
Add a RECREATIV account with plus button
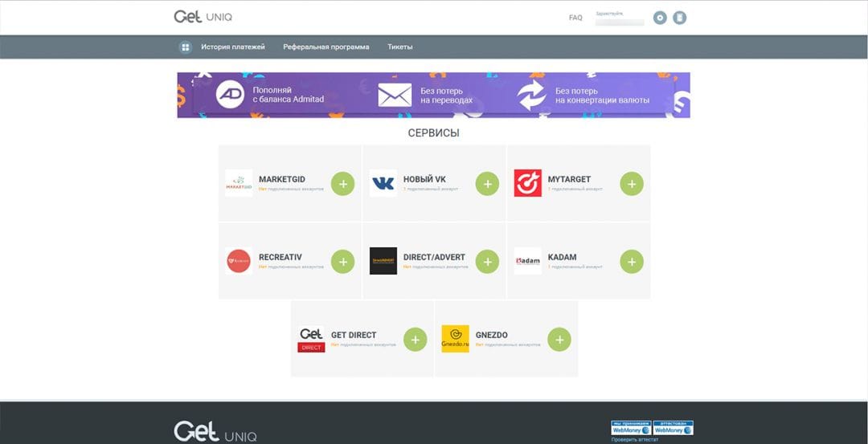[342, 262]
